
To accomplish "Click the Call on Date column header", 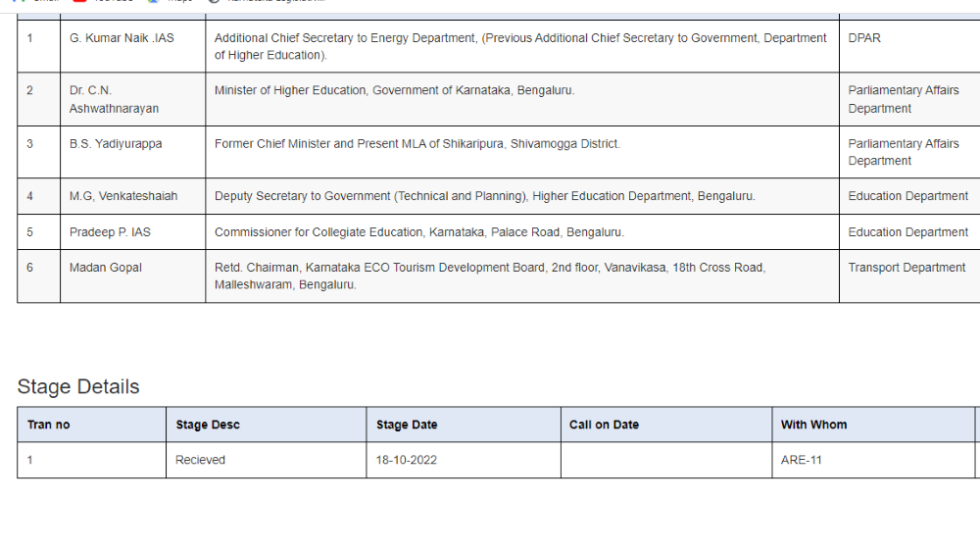I will pos(604,425).
